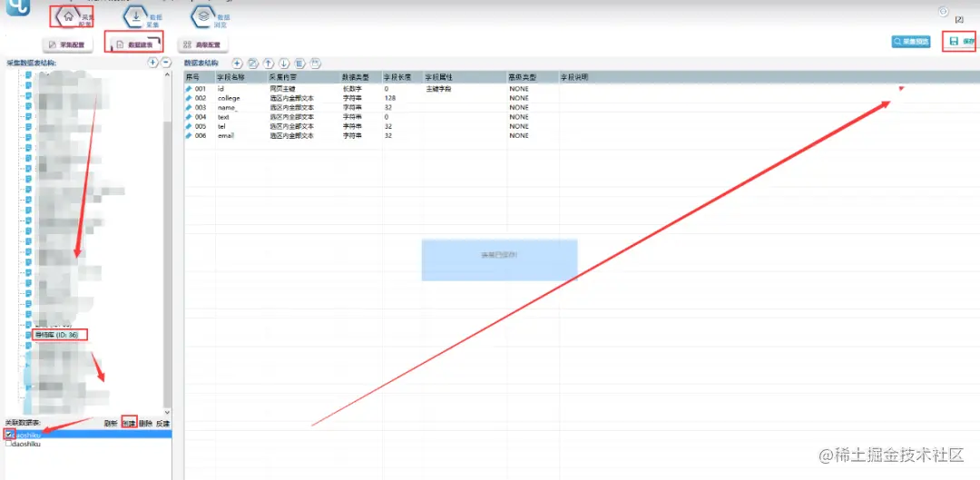Click the tree panel scrollbar down arrow
Viewport: 980px width, 480px height.
167,413
